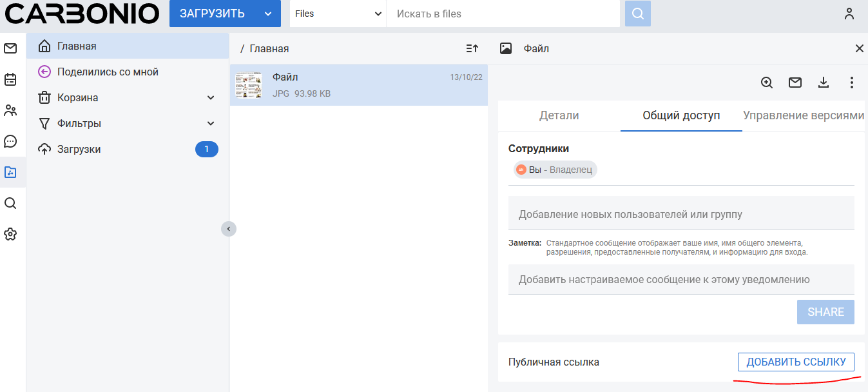Open the Contacts module icon
Screen dimensions: 868x392
coord(10,110)
